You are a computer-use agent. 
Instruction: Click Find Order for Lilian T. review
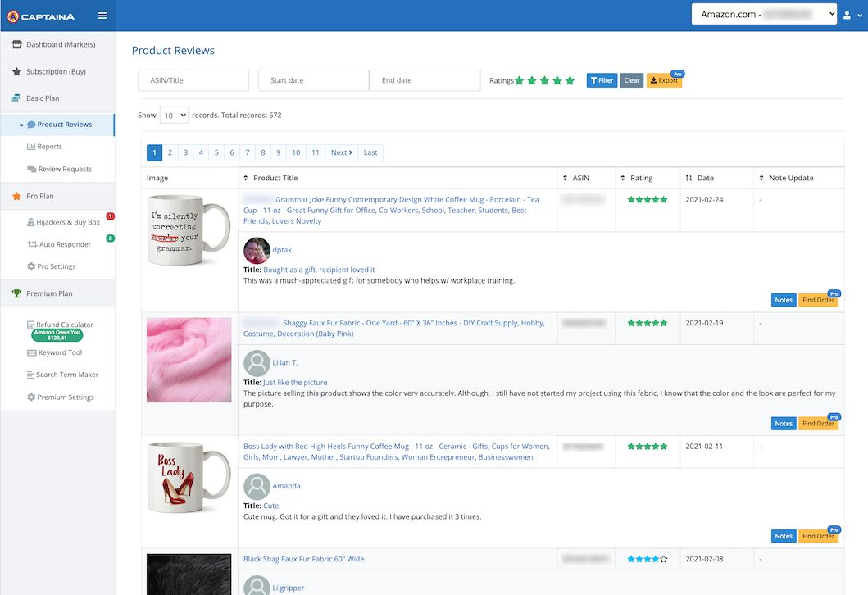point(818,424)
